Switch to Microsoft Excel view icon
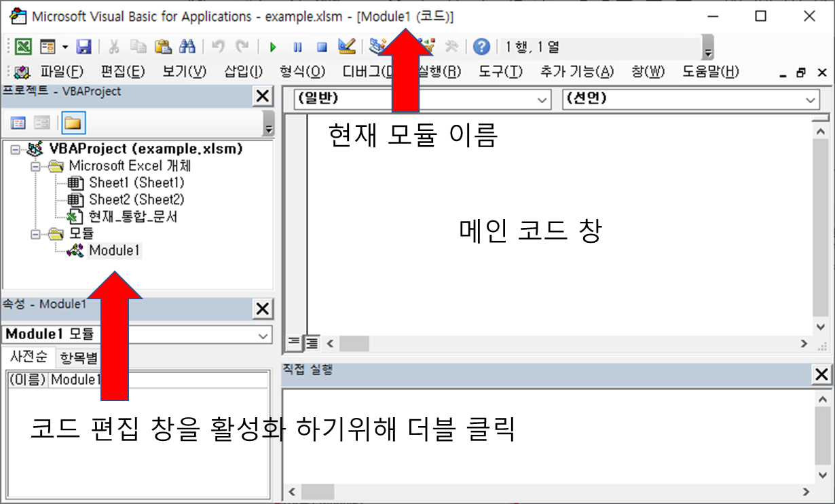This screenshot has height=504, width=835. coord(24,47)
